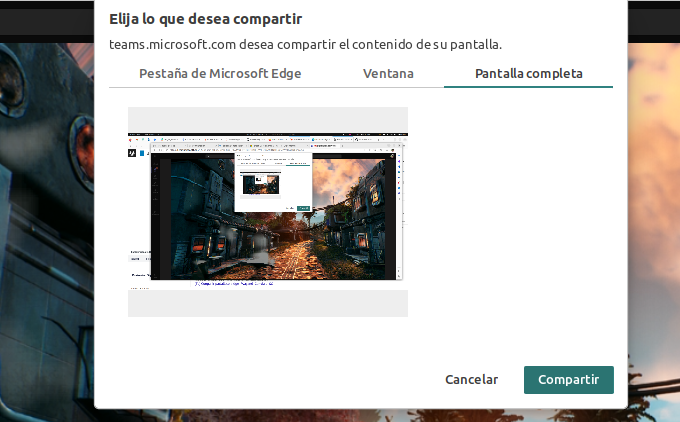Switch to the Pestaña de Microsoft Edge tab
The width and height of the screenshot is (680, 422).
220,74
